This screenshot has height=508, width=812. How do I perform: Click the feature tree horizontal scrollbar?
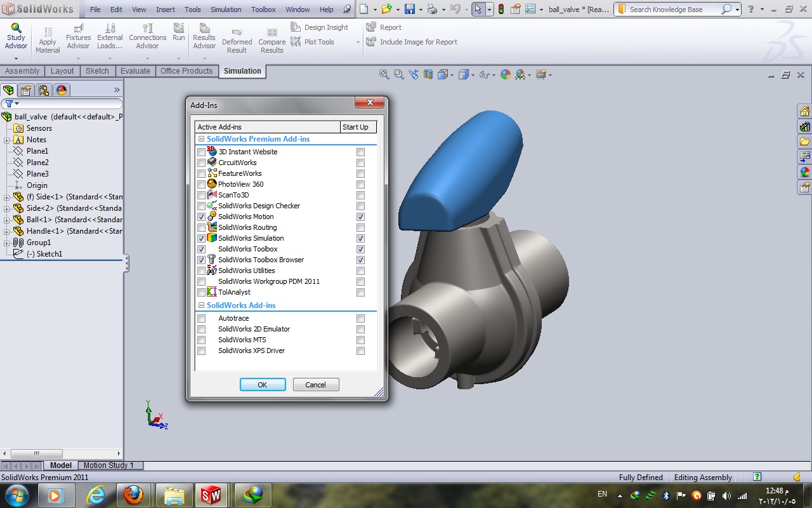[37, 453]
